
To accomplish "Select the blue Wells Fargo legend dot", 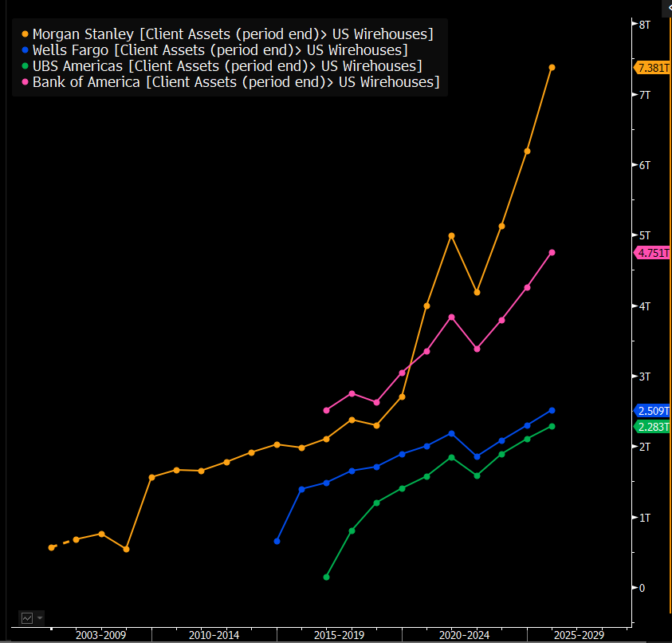I will click(25, 49).
